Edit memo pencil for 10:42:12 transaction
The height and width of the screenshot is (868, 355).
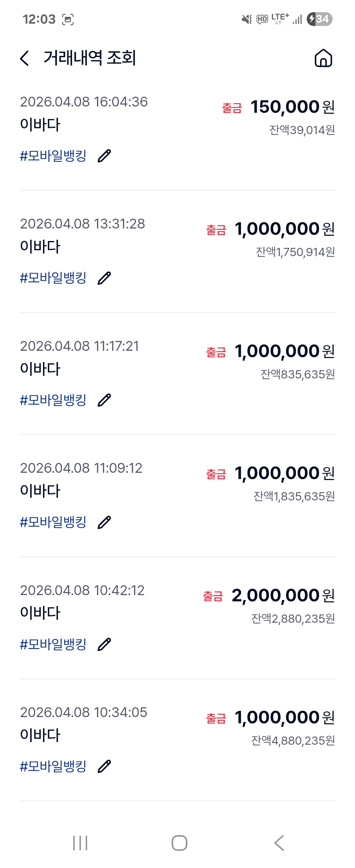coord(104,644)
